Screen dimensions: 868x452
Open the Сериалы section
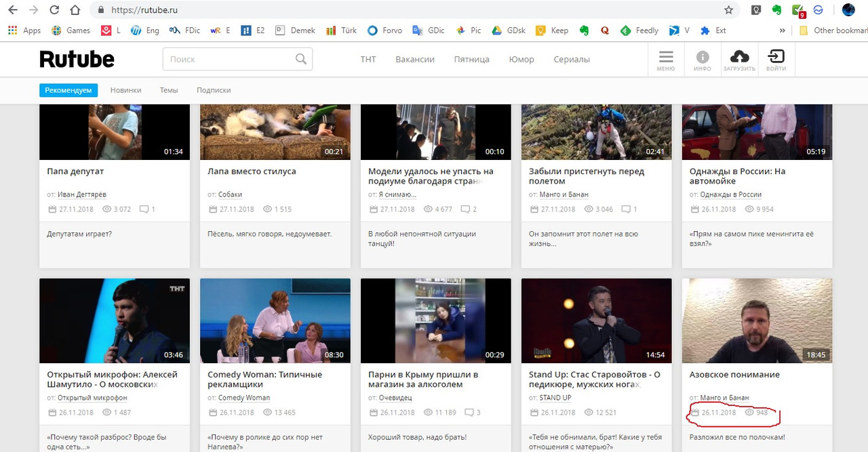pyautogui.click(x=572, y=60)
